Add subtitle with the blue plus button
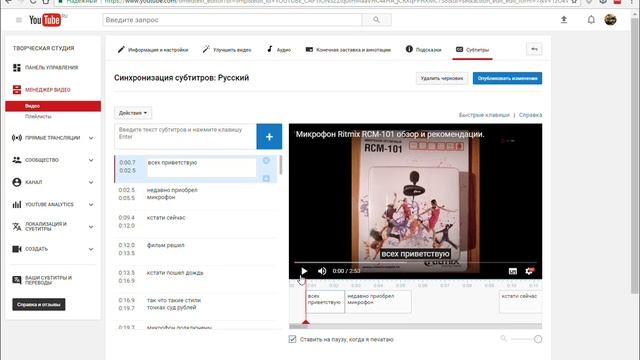The height and width of the screenshot is (360, 640). (269, 137)
